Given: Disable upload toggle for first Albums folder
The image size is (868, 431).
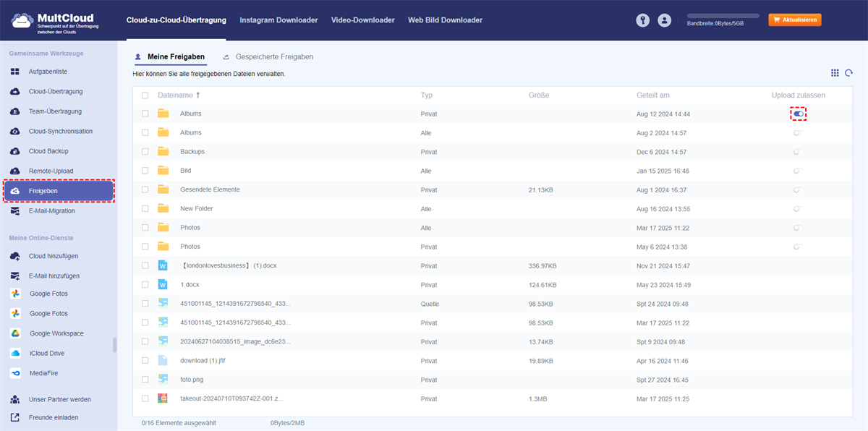Looking at the screenshot, I should tap(798, 114).
